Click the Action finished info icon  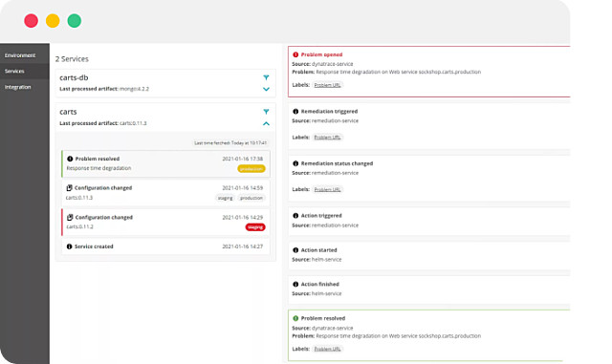point(295,284)
